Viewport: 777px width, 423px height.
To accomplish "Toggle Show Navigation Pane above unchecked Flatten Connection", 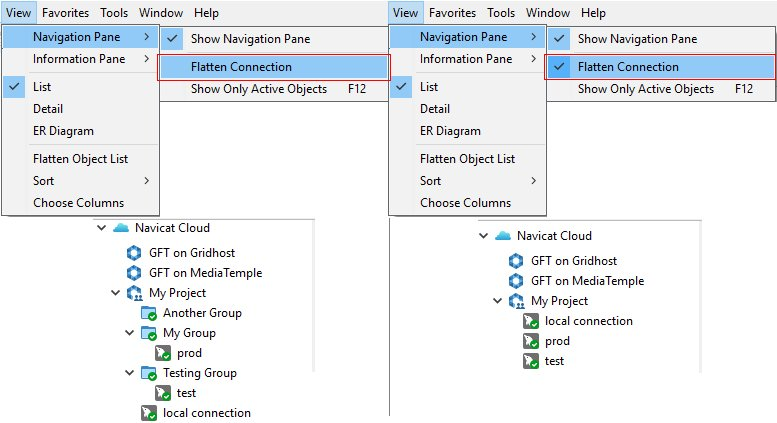I will click(x=250, y=39).
